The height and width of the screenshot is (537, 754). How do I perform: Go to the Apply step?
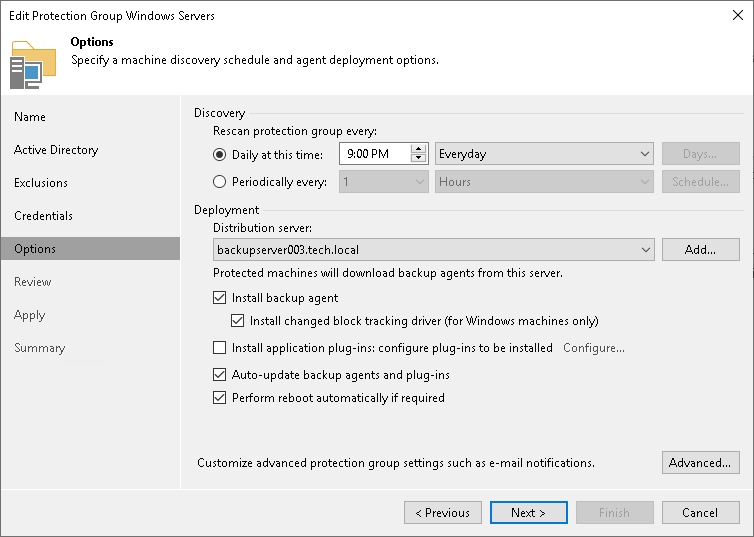pos(29,315)
